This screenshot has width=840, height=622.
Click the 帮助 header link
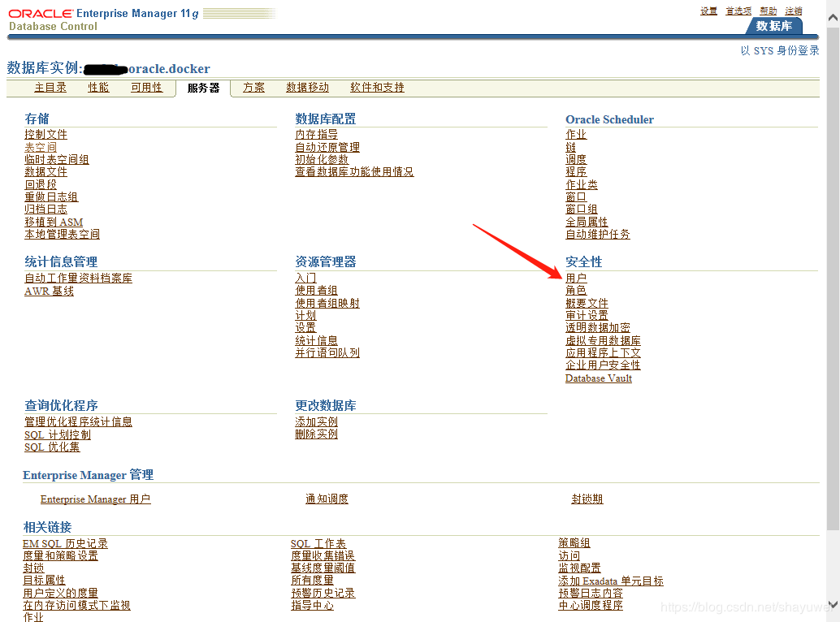pos(769,11)
